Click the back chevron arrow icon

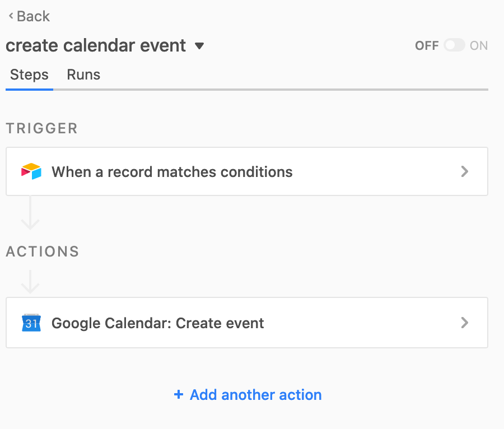tap(11, 16)
